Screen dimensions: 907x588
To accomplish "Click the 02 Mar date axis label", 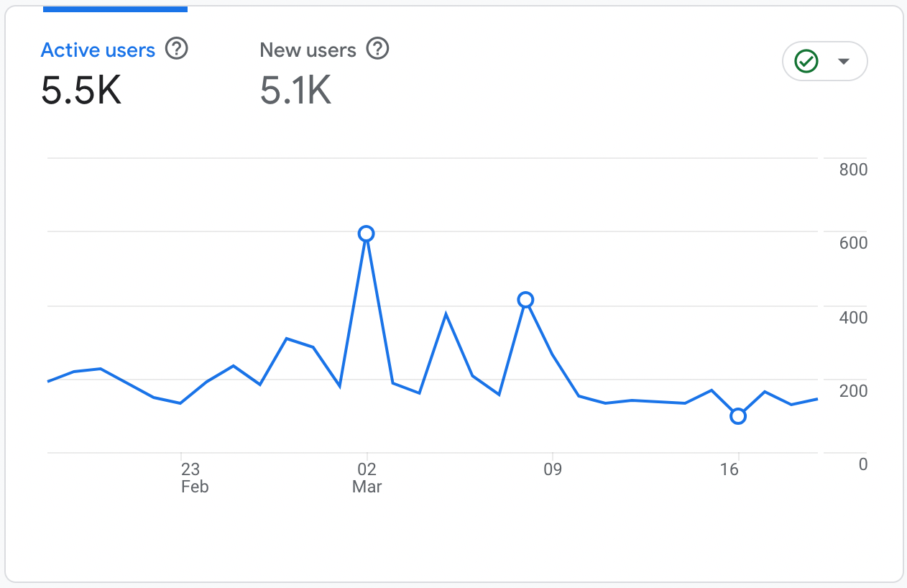I will [367, 478].
